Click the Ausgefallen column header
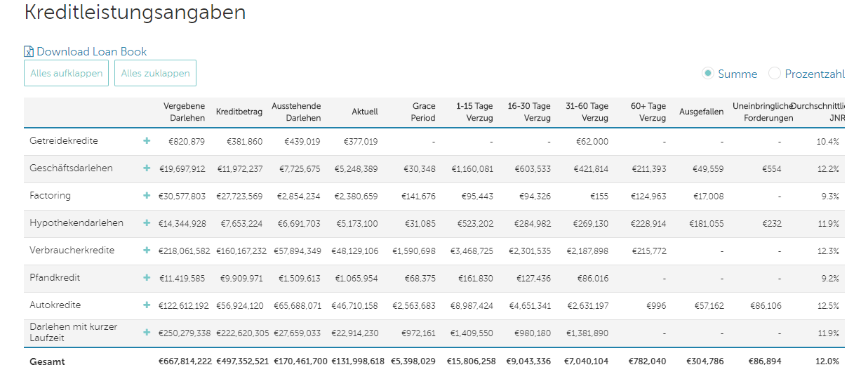This screenshot has width=868, height=379. click(x=701, y=112)
